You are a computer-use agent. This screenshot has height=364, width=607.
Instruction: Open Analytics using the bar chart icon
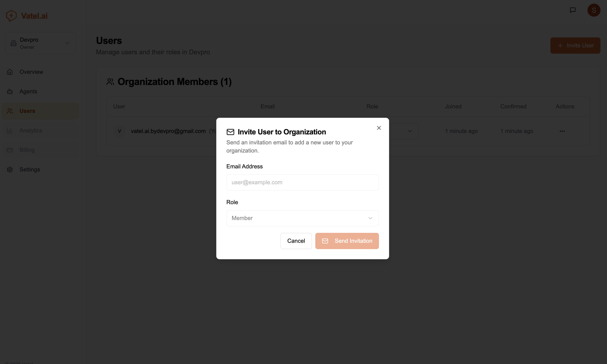[x=10, y=130]
